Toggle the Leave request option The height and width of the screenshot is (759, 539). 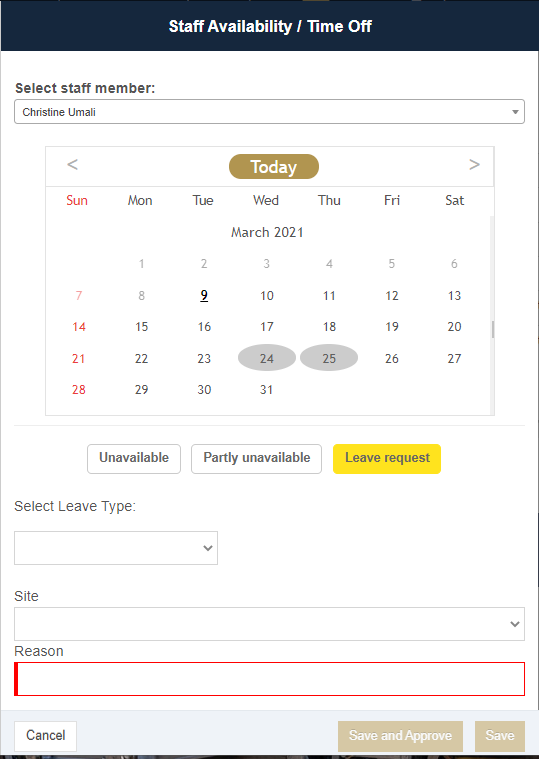387,458
